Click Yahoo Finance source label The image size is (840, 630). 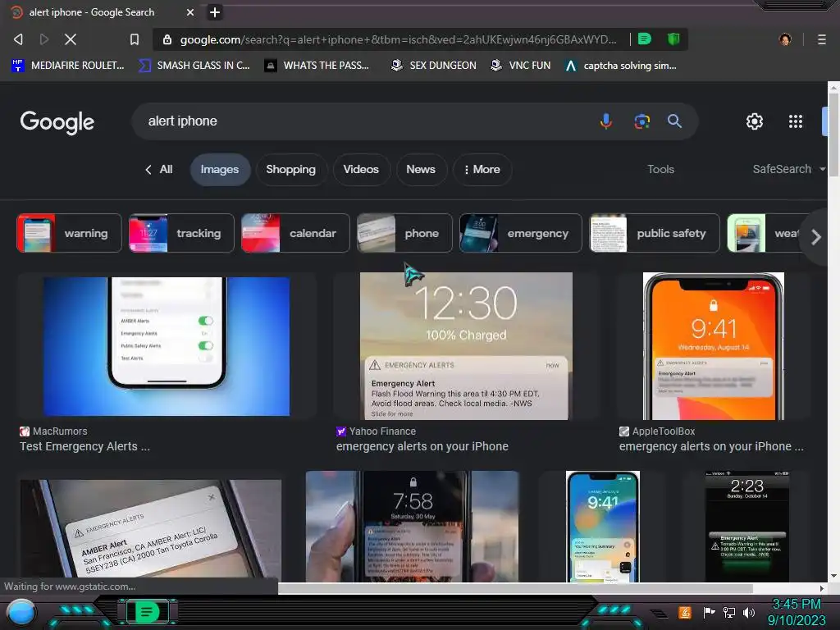(x=382, y=431)
